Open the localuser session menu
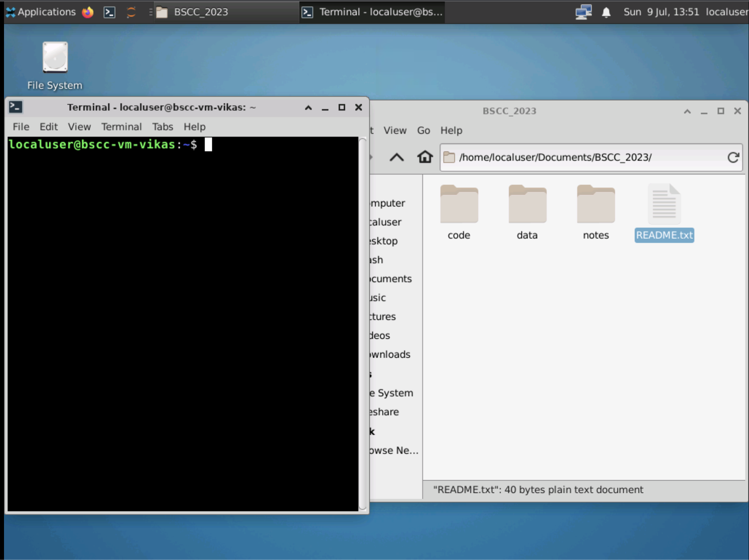Screen dimensions: 749x560 (x=727, y=12)
